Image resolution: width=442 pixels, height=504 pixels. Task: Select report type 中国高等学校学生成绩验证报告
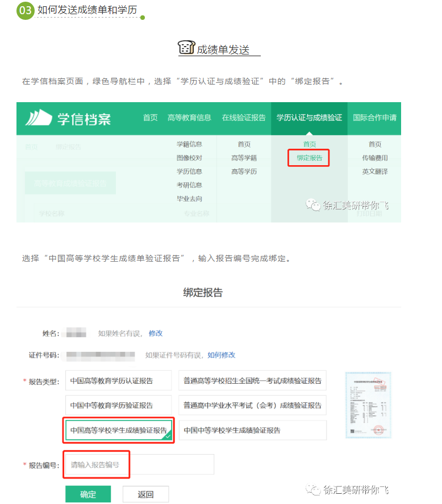click(x=119, y=430)
